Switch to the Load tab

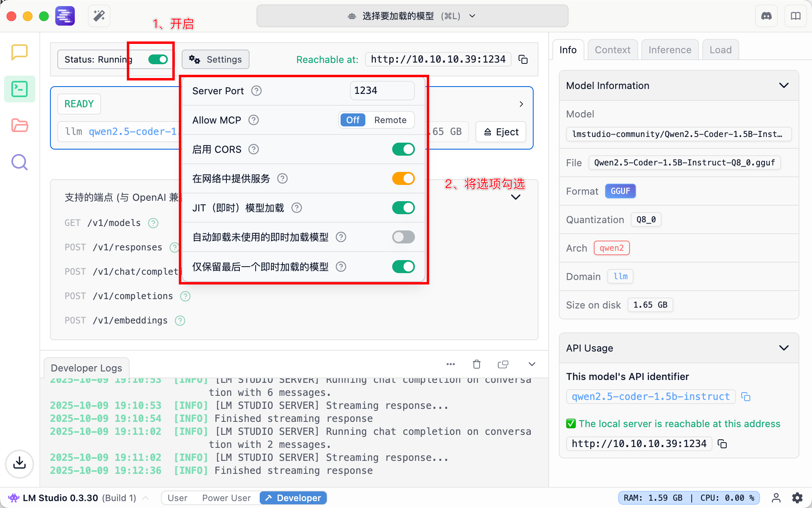click(720, 50)
